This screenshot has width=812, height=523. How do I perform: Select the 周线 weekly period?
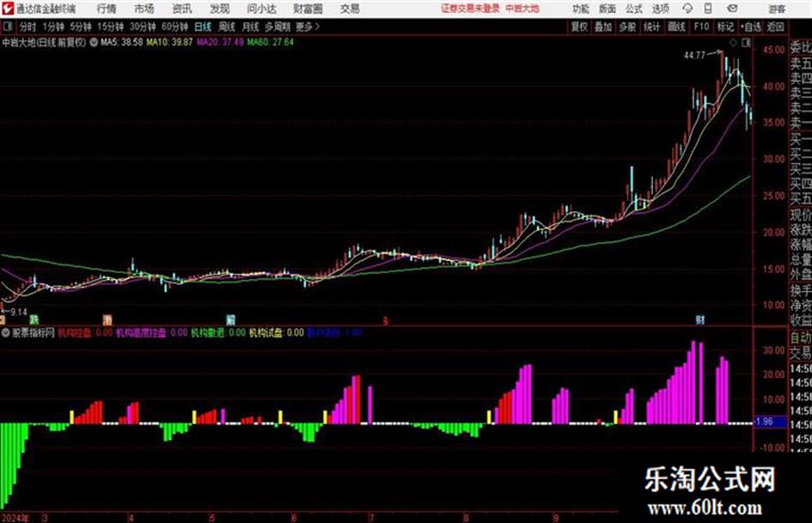227,27
